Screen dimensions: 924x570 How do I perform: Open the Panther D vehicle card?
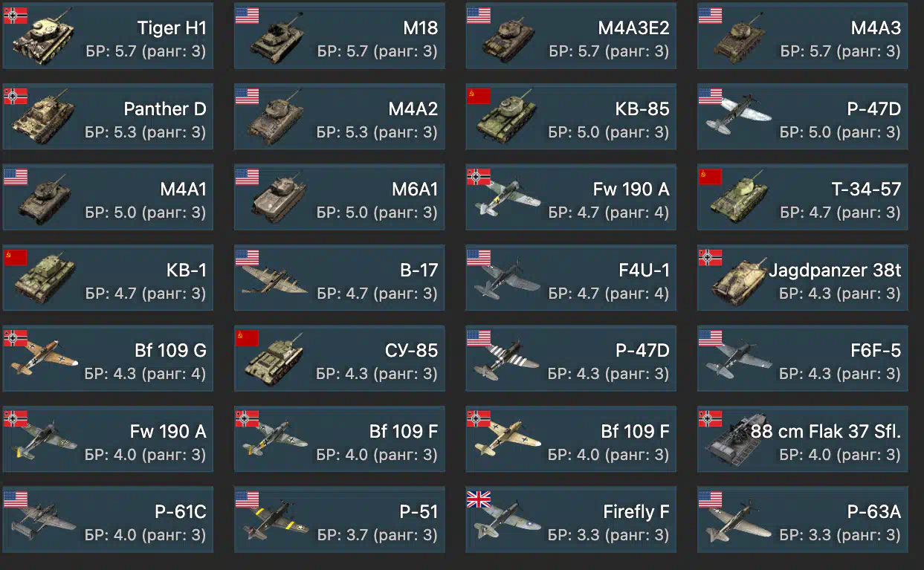(108, 117)
